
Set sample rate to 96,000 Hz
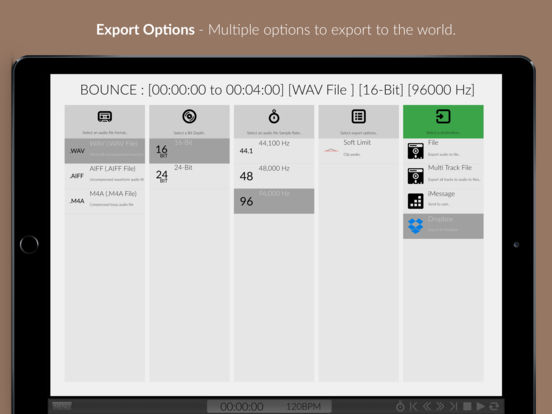[274, 201]
